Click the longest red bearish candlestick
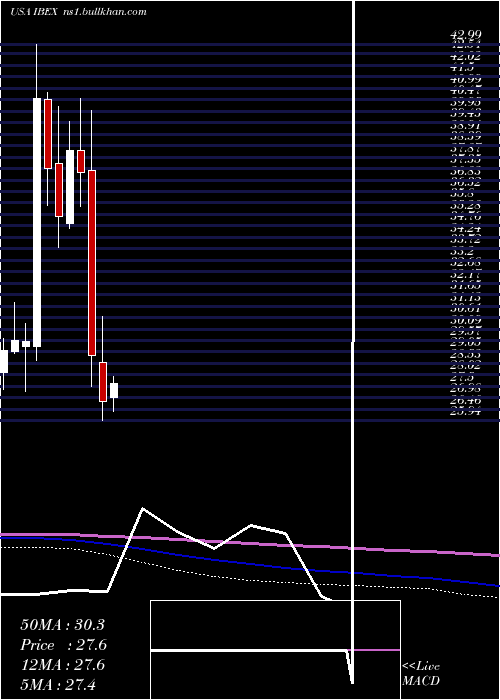500x700 pixels. 92,262
